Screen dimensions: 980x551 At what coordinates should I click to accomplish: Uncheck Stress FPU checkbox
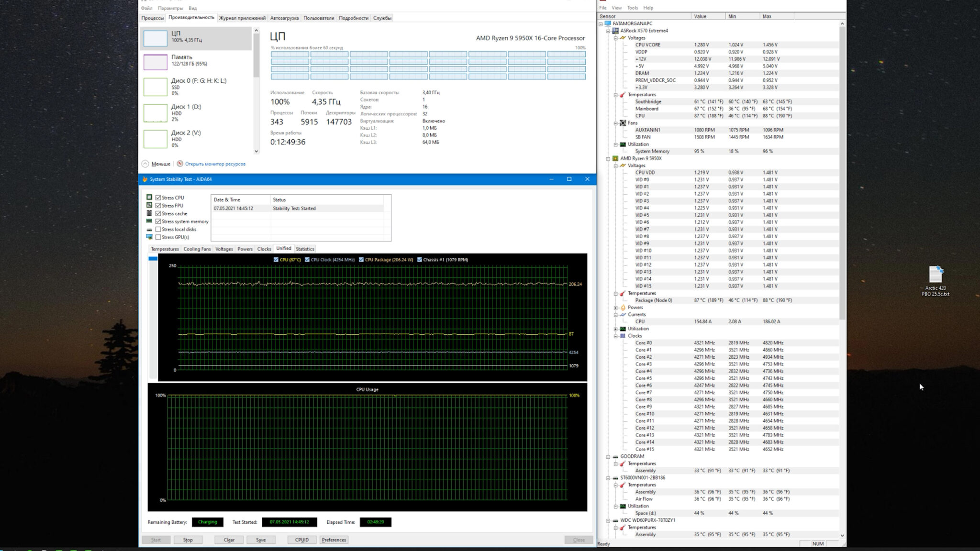pos(158,205)
